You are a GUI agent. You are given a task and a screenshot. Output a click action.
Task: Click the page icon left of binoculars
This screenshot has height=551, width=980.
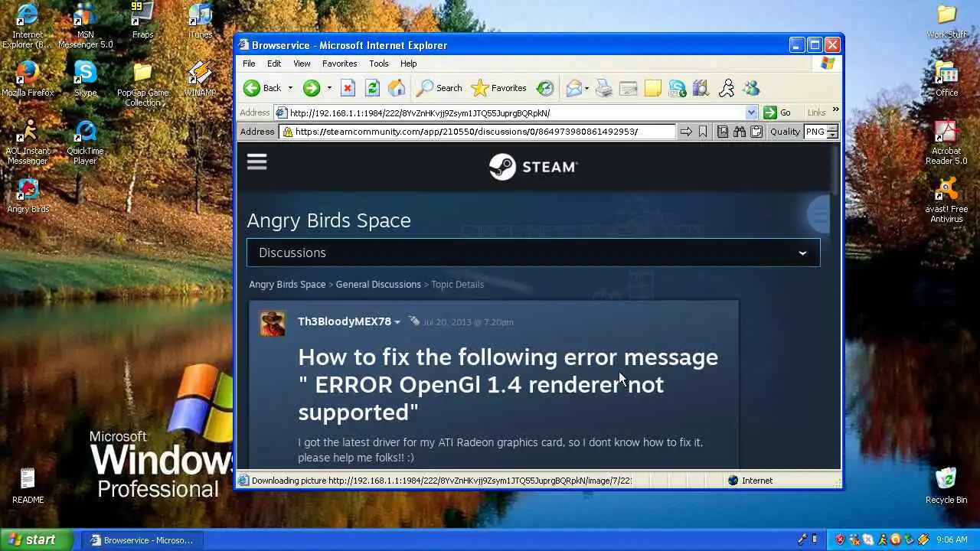coord(723,132)
